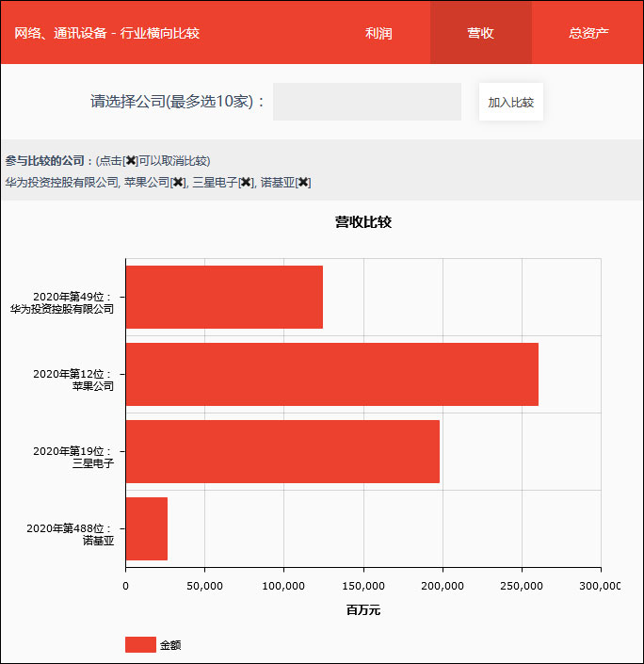Click the 请选择公司(最多选10家) label
Viewport: 644px width, 664px height.
(177, 102)
